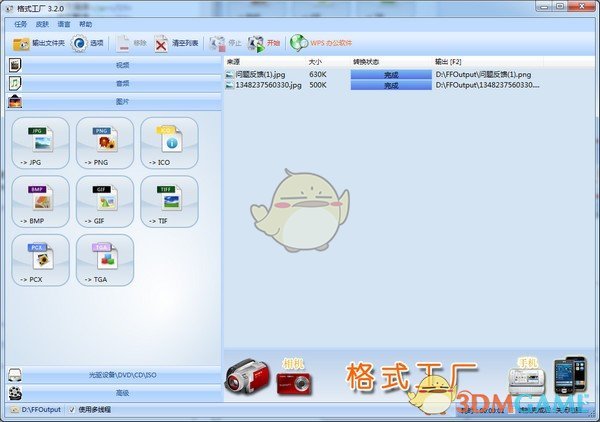
Task: Choose the TGA conversion icon
Action: click(x=105, y=260)
